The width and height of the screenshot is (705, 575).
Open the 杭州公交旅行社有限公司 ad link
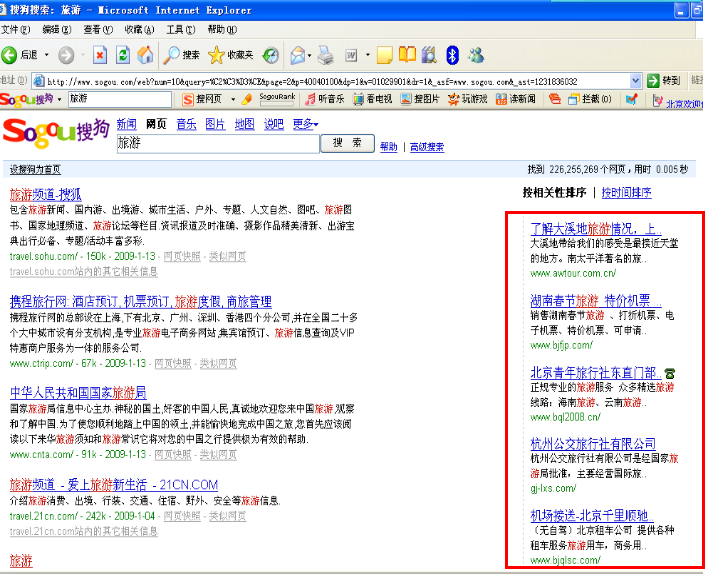[593, 444]
